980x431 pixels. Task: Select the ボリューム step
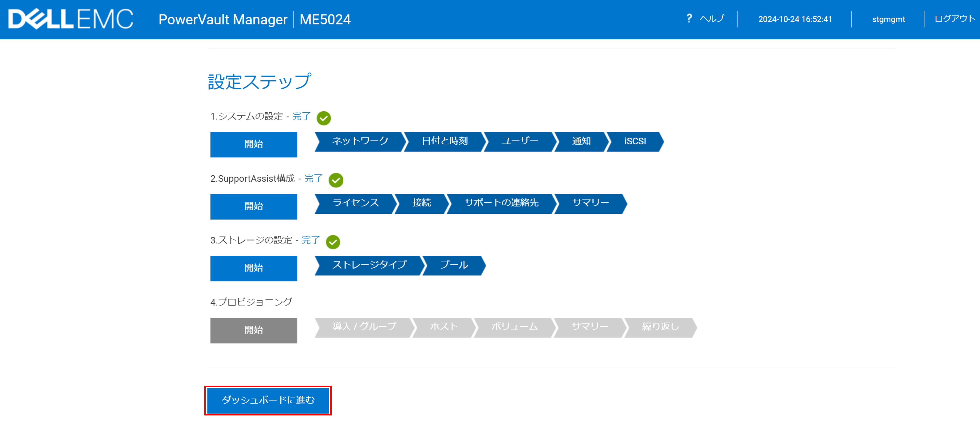[x=514, y=327]
